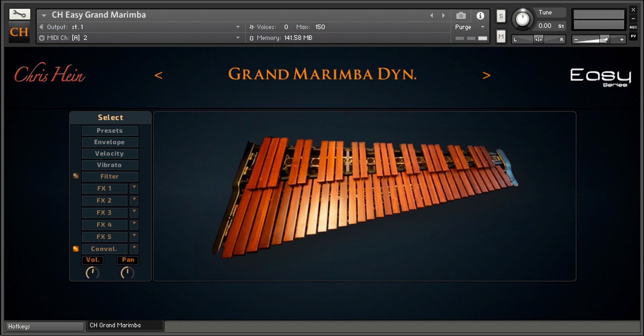Open the camera snapshot view

click(x=461, y=16)
